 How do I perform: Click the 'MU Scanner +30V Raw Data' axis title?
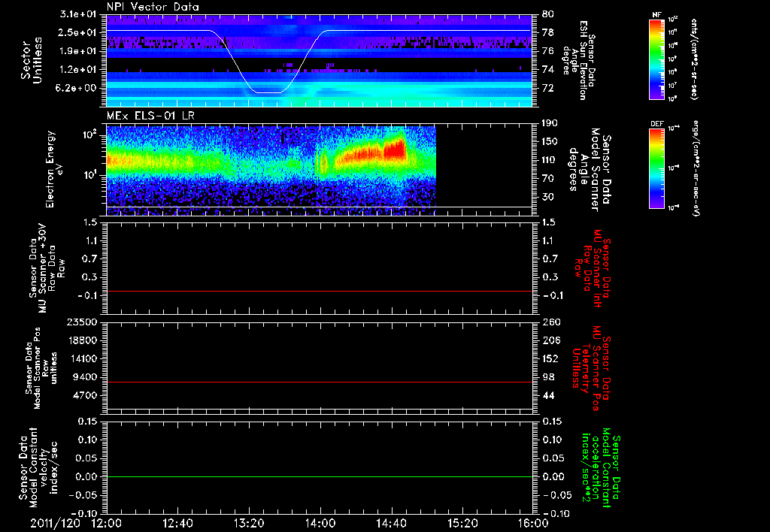click(46, 268)
